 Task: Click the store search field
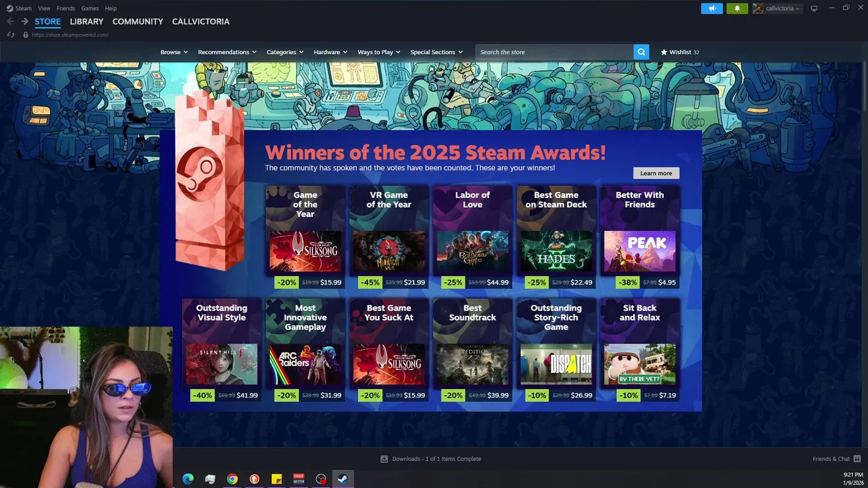[x=554, y=52]
